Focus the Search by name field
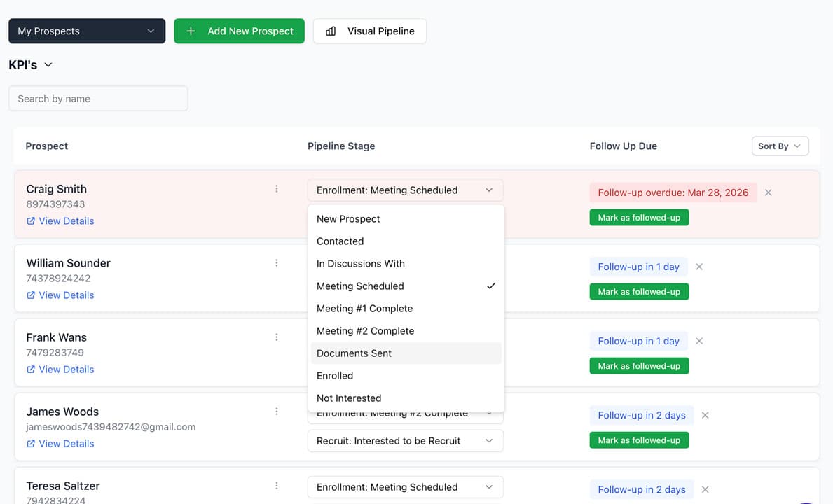The image size is (833, 504). [98, 99]
